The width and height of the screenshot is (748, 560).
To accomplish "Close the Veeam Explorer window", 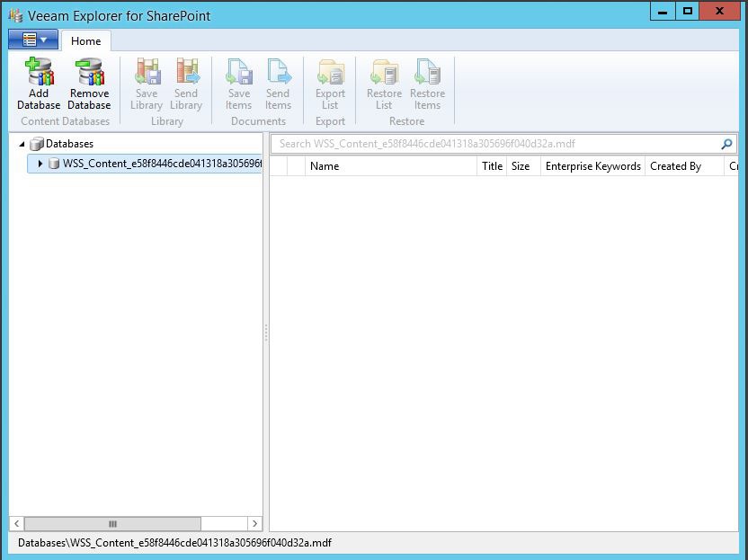I will pos(719,12).
